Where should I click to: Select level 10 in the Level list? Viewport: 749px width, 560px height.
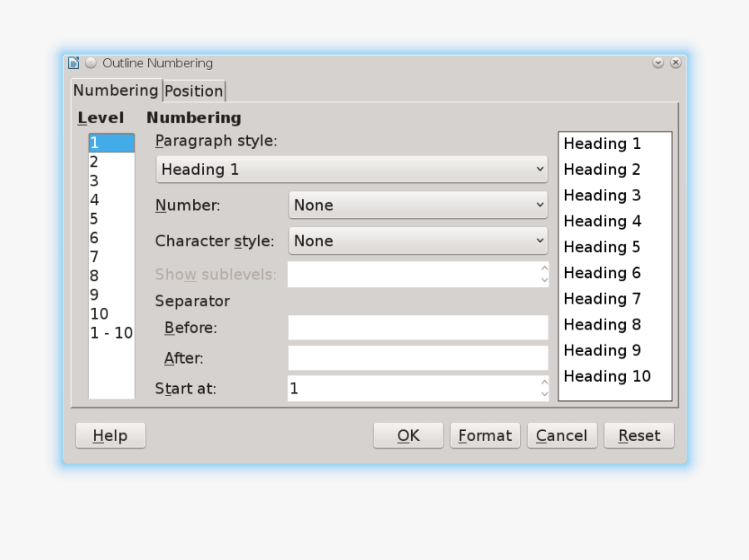click(x=100, y=314)
